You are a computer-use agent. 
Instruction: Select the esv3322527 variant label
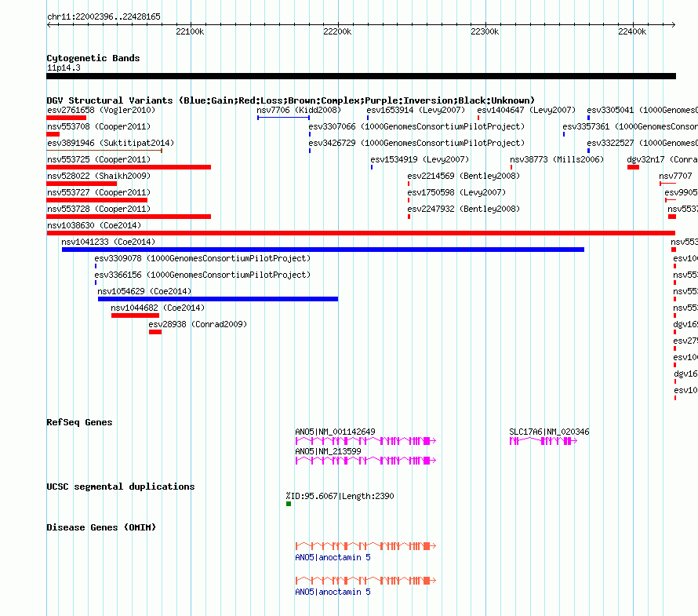(x=642, y=143)
